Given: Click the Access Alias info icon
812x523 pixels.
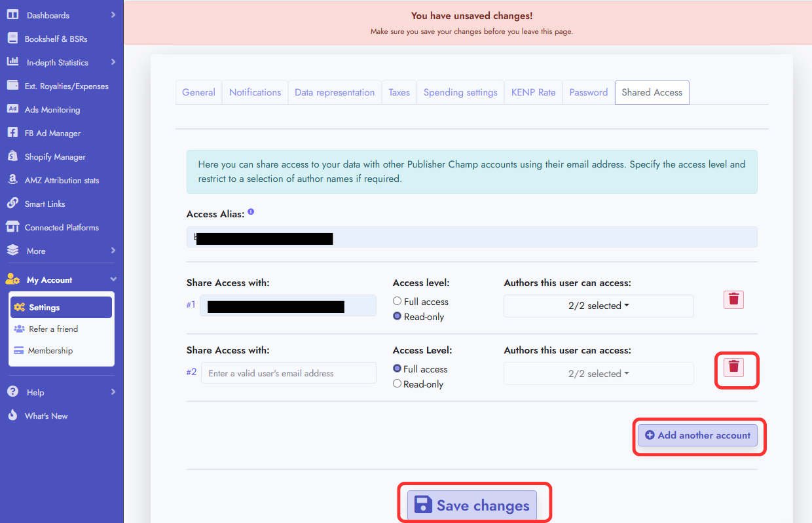Looking at the screenshot, I should 251,212.
